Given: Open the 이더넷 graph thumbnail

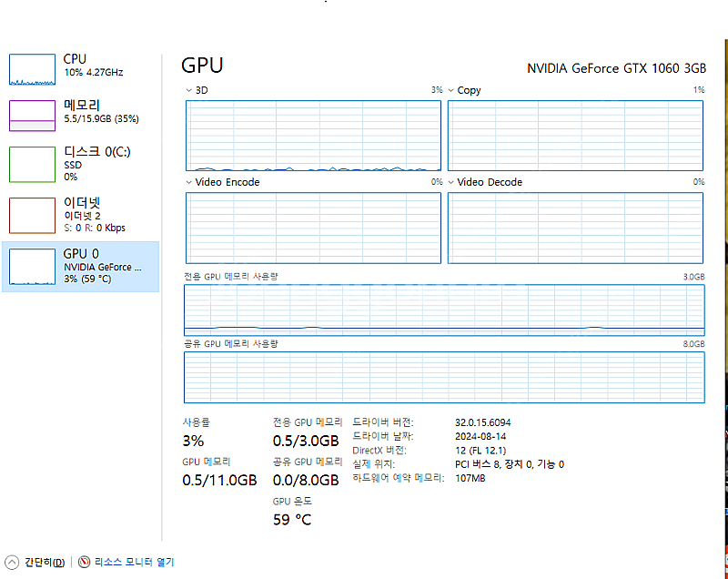Looking at the screenshot, I should click(33, 215).
